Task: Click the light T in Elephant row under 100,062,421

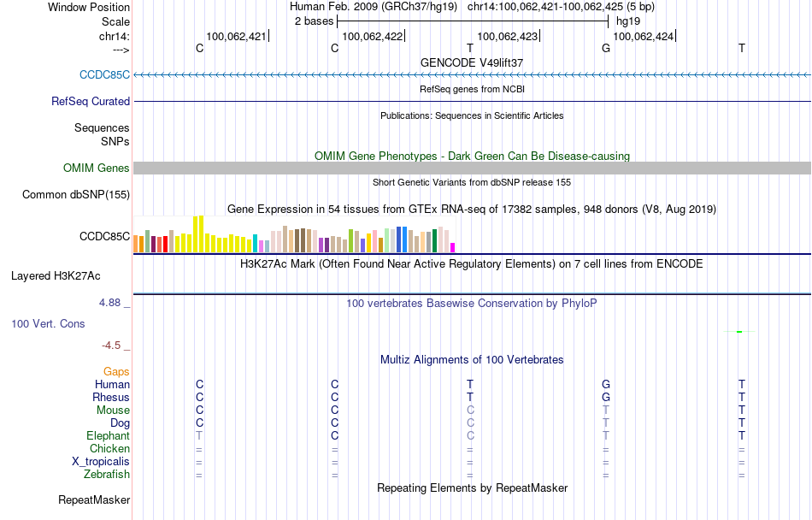Action: [x=199, y=435]
